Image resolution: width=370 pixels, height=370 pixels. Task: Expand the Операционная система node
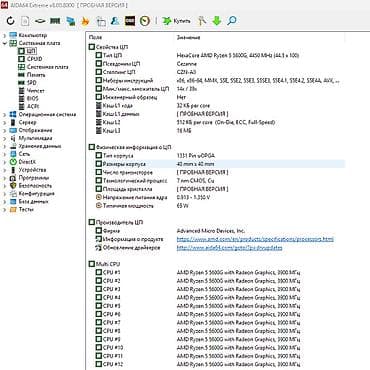click(4, 114)
